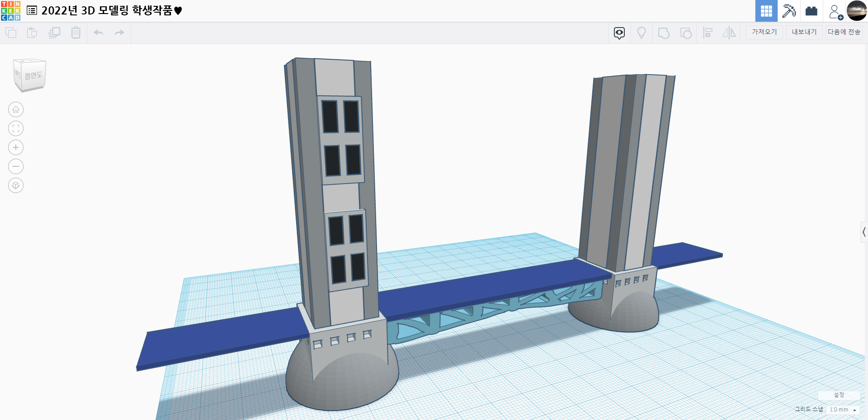Screen dimensions: 868x420
Task: Invite a collaborator with the add-person icon
Action: [x=835, y=11]
